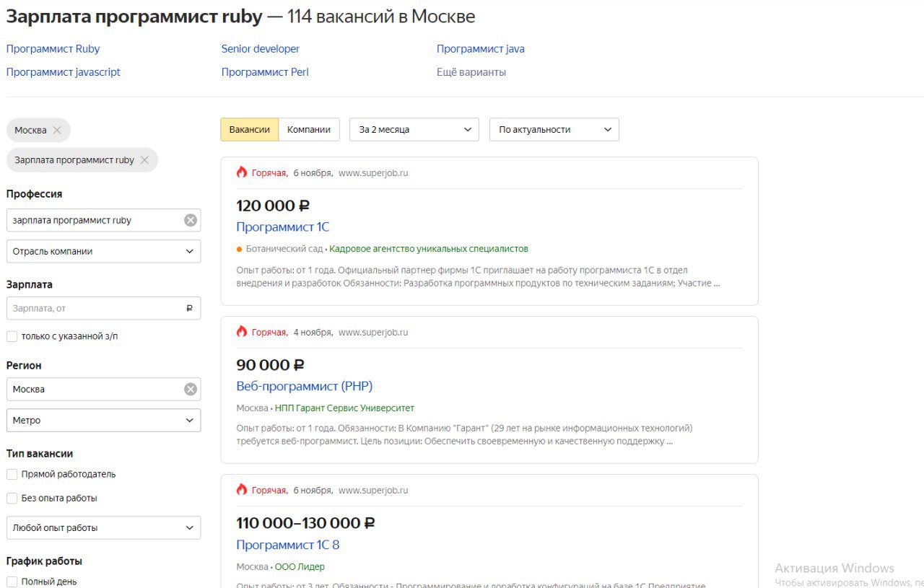Image resolution: width=924 pixels, height=588 pixels.
Task: Open the По актуальности sorting dropdown
Action: [554, 130]
